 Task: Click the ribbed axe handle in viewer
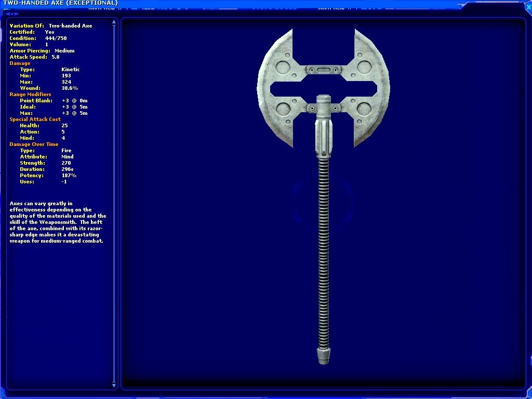point(324,253)
